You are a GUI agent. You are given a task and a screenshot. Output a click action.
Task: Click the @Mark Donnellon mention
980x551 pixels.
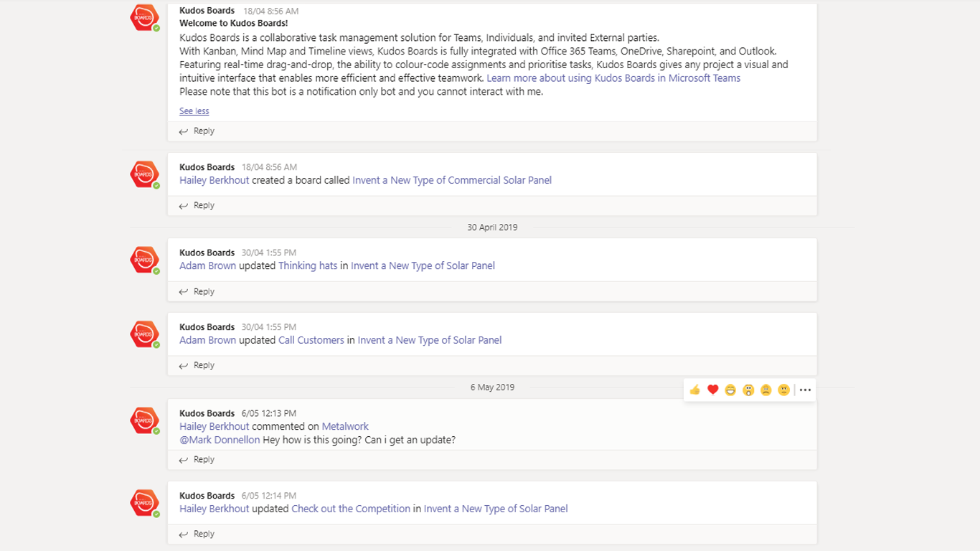[x=220, y=441]
